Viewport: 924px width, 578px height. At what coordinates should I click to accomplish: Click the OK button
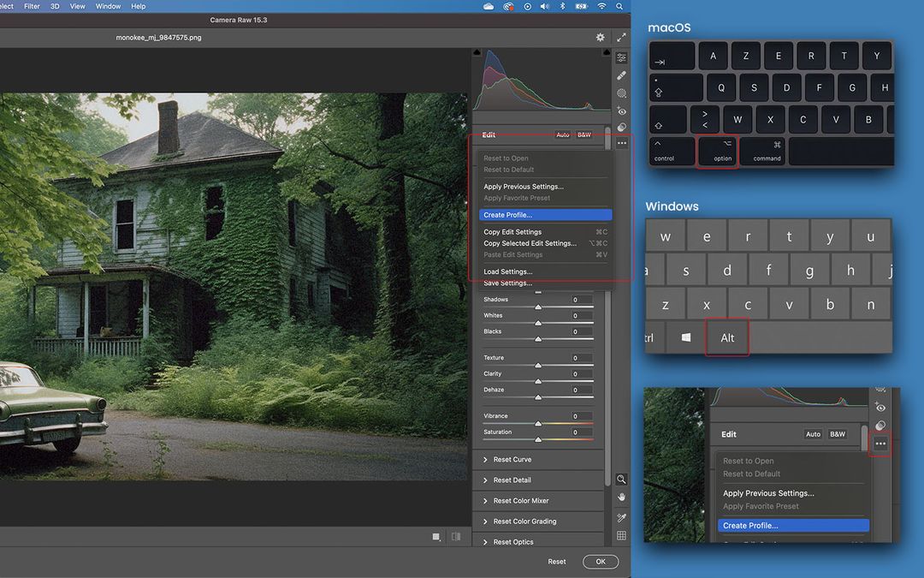tap(601, 561)
